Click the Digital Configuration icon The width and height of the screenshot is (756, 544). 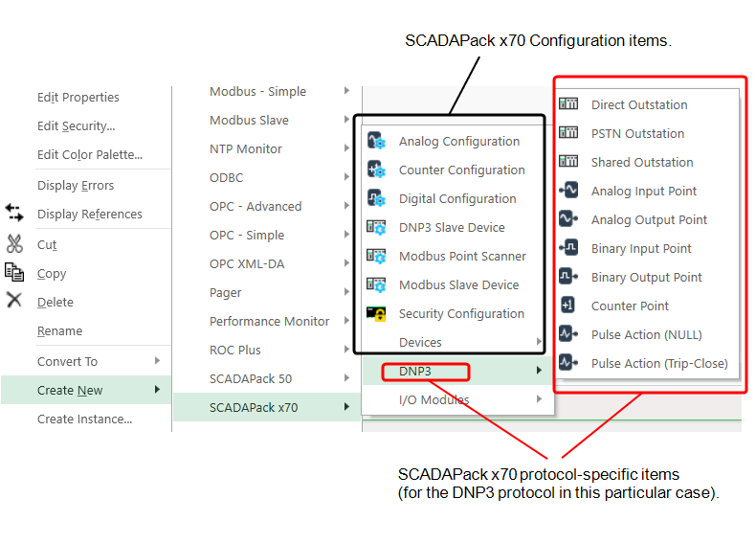coord(376,198)
